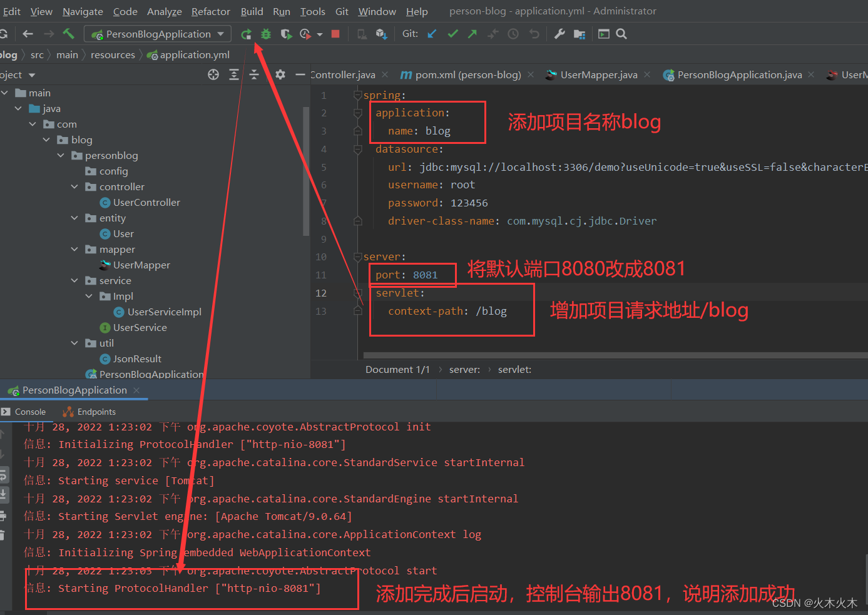Open Search Everywhere magnifier icon

tap(621, 34)
